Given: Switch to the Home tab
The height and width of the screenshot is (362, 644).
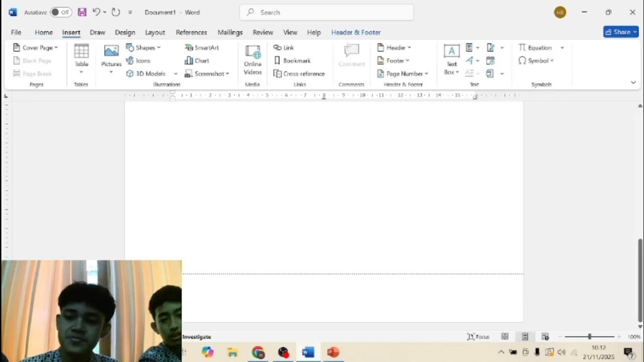Looking at the screenshot, I should [44, 32].
